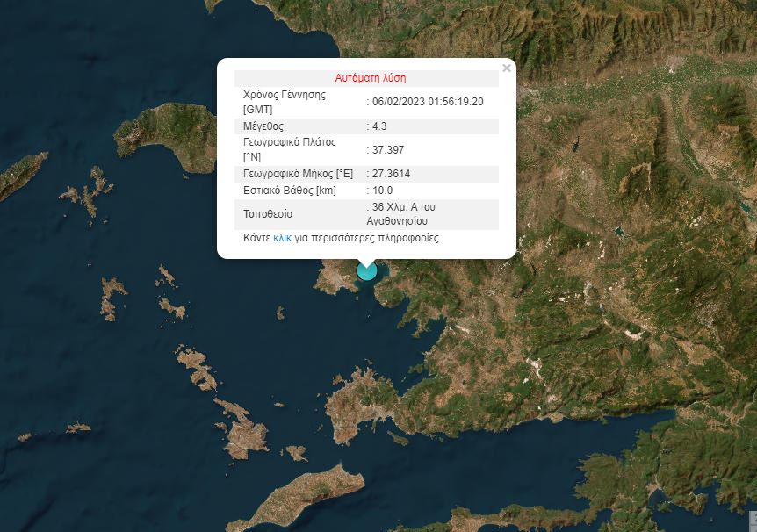Click the 'Τοποθεσία' label
This screenshot has width=757, height=532.
click(x=268, y=214)
